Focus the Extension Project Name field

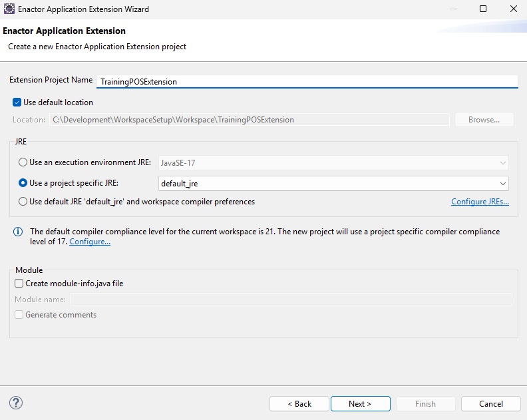pyautogui.click(x=307, y=82)
